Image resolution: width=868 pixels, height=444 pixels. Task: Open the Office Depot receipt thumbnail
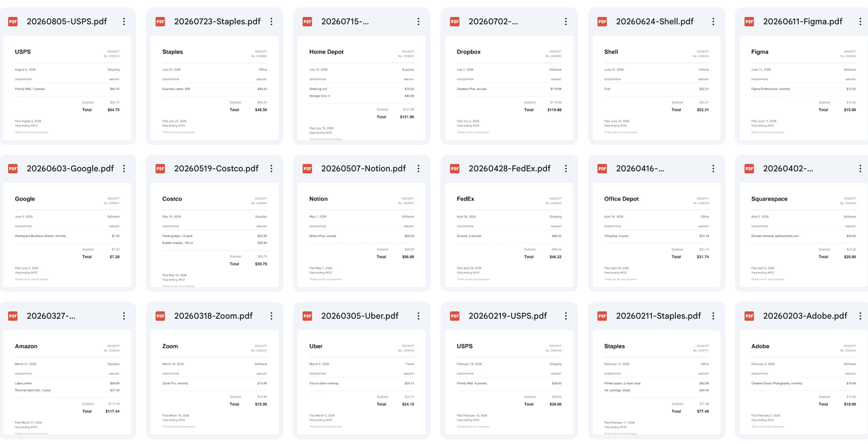656,235
